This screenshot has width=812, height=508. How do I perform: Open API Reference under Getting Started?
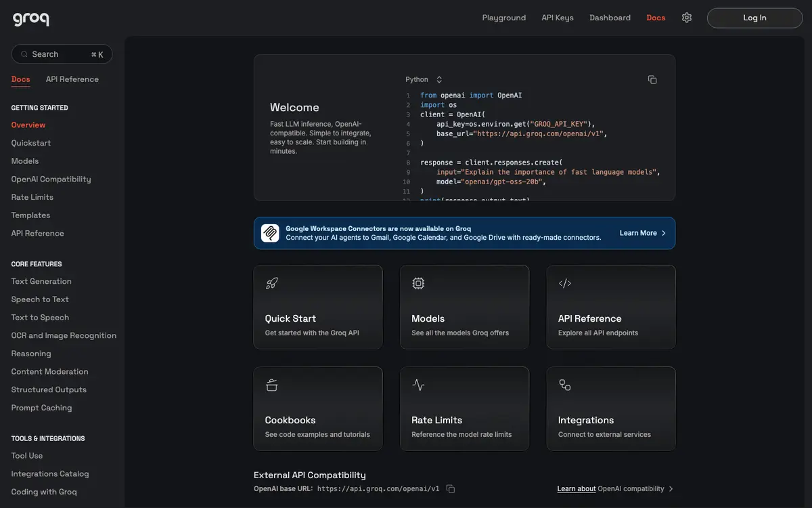coord(38,233)
